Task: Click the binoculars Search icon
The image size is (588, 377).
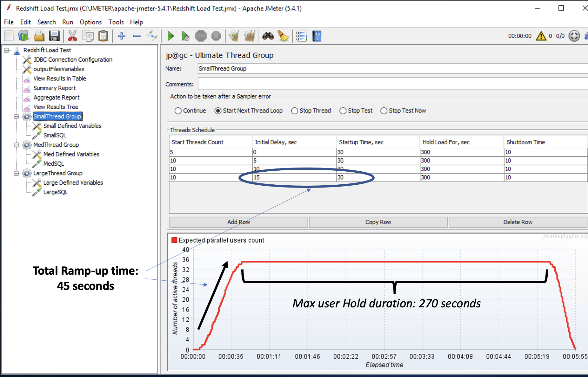Action: pyautogui.click(x=268, y=36)
